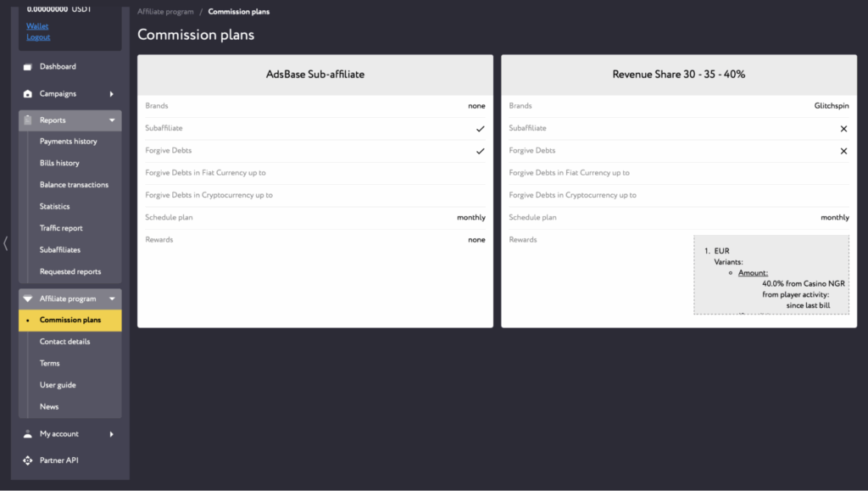Screen dimensions: 868x491
Task: Click the Reports clipboard icon
Action: coord(28,120)
